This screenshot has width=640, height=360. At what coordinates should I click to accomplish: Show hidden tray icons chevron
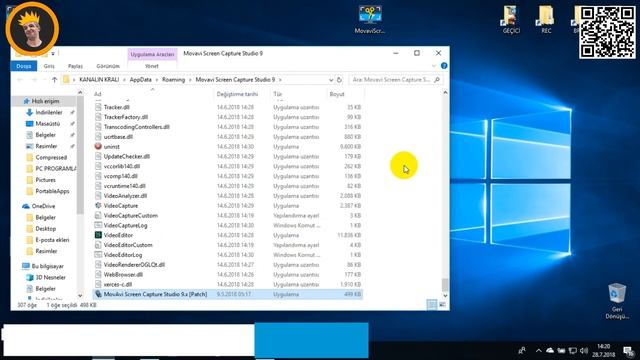538,351
